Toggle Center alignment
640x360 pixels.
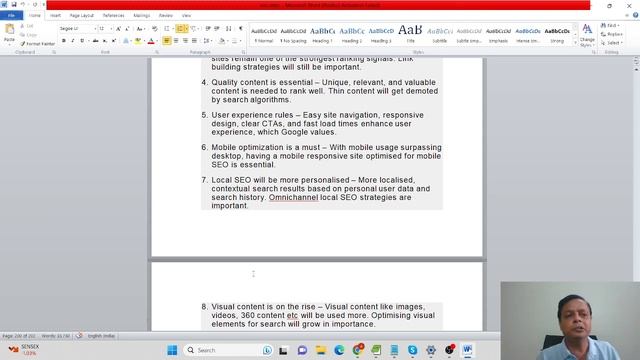pyautogui.click(x=176, y=41)
